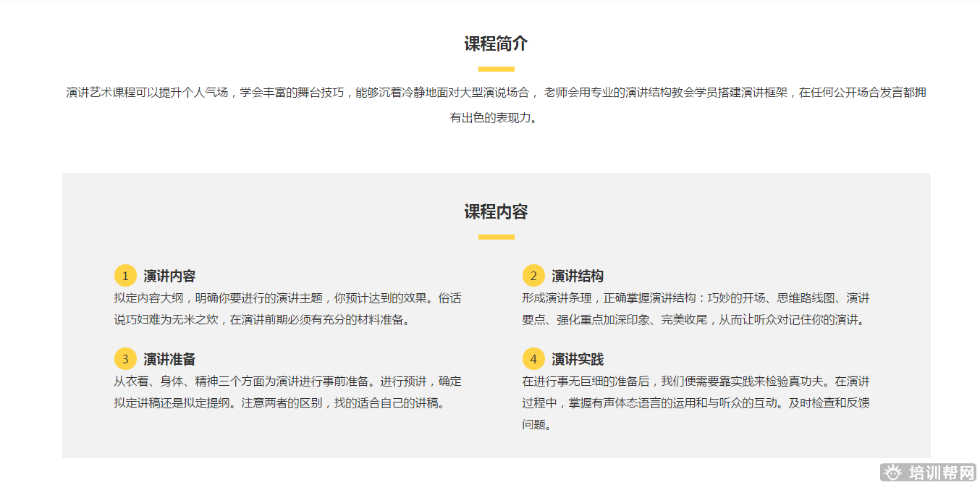Image resolution: width=980 pixels, height=485 pixels.
Task: Click the line starting 拟定内容大纲
Action: point(288,298)
